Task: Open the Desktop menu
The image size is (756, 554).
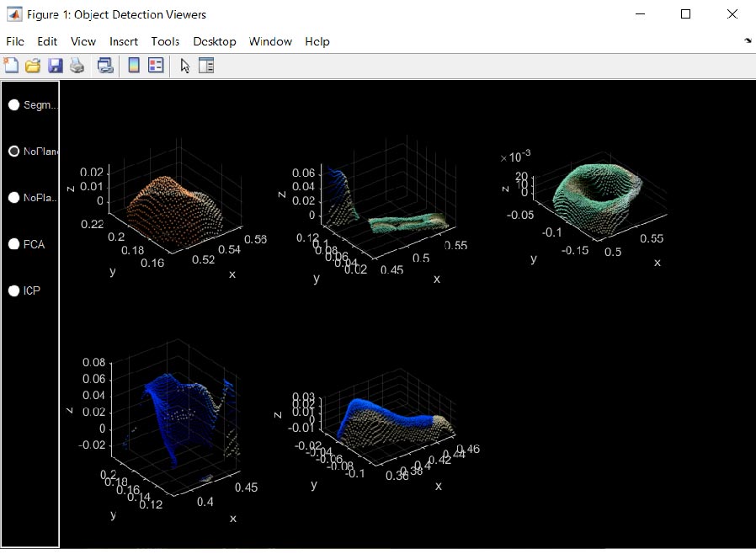Action: [215, 41]
